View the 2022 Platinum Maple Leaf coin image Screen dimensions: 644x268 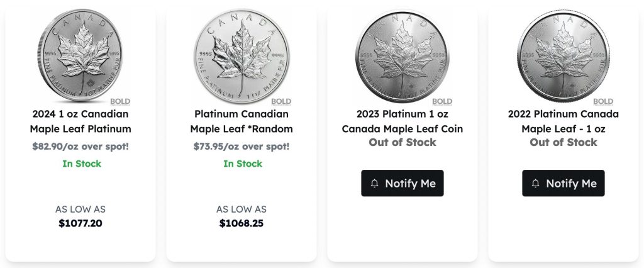coord(563,55)
